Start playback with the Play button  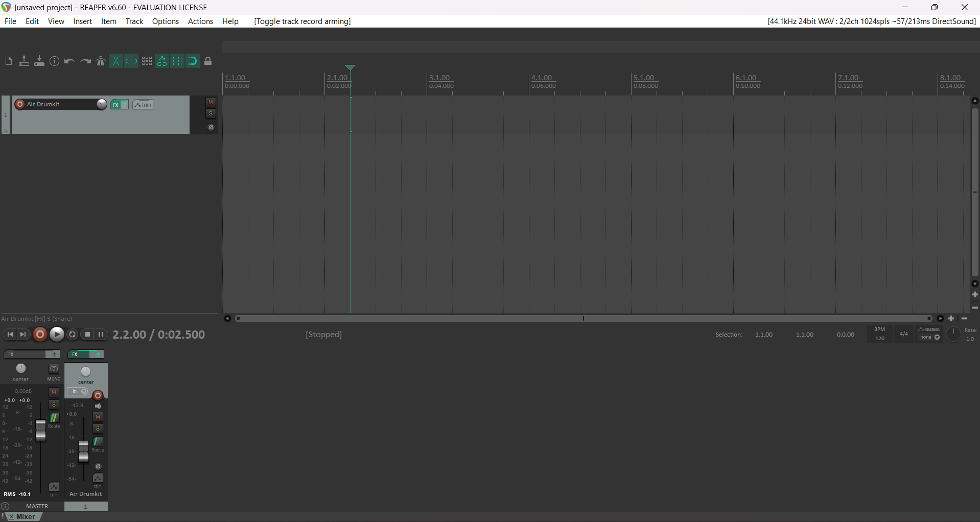57,335
